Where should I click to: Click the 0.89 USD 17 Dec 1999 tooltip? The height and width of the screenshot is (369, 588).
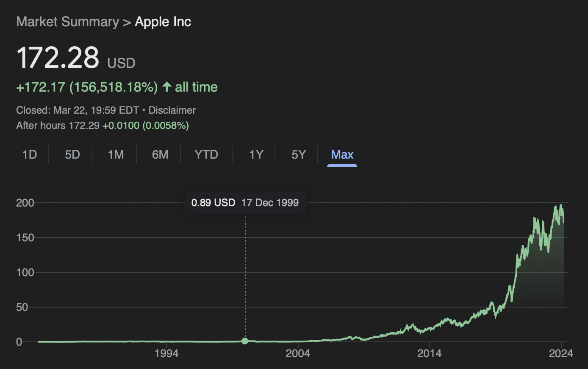click(245, 203)
